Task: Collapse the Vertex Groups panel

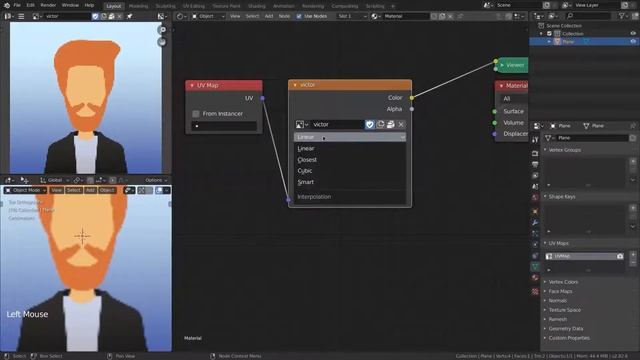Action: coord(545,150)
